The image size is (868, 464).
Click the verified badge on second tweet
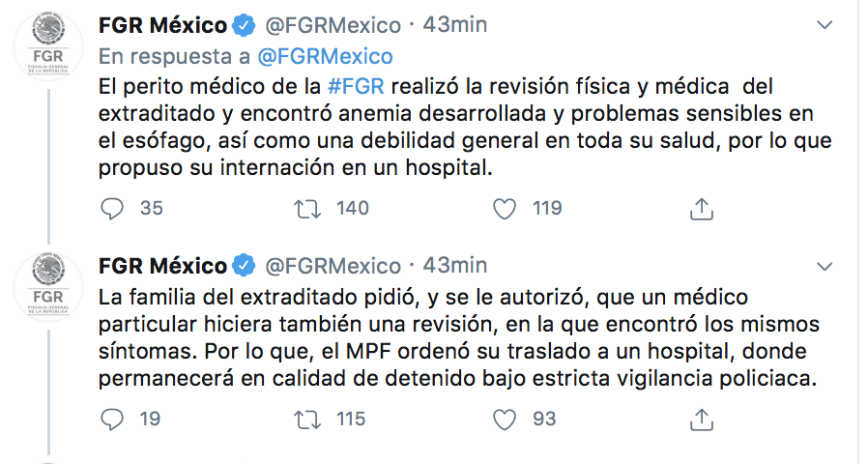244,265
